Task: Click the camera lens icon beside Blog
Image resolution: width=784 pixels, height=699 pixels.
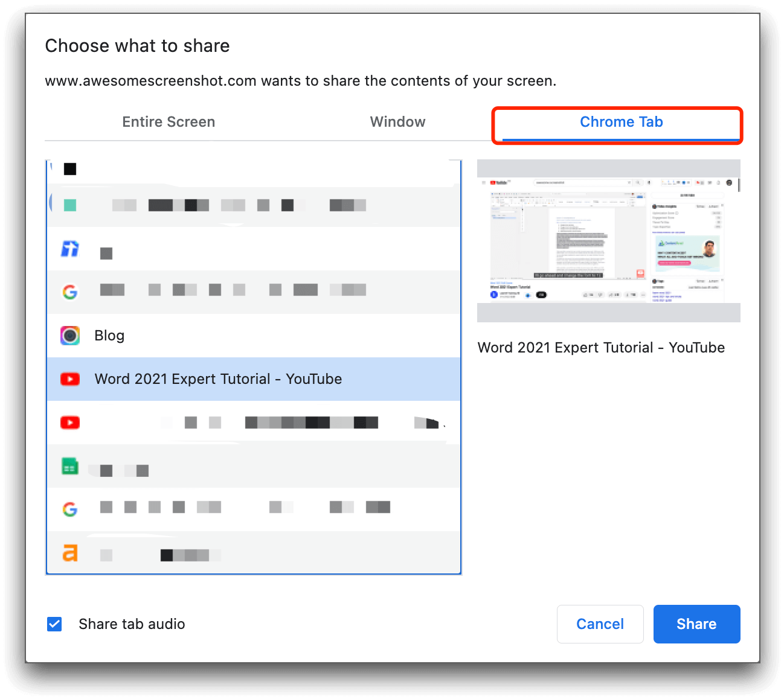Action: [x=70, y=336]
